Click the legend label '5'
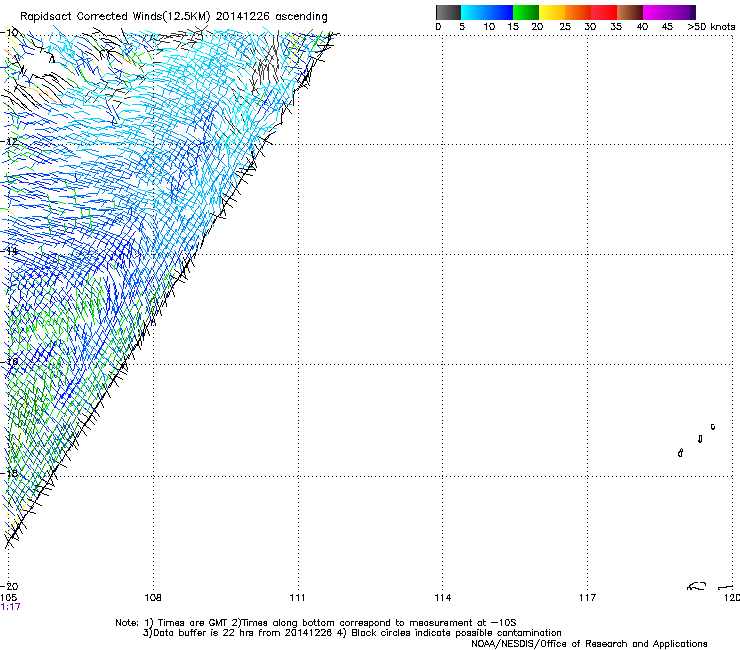 click(462, 27)
